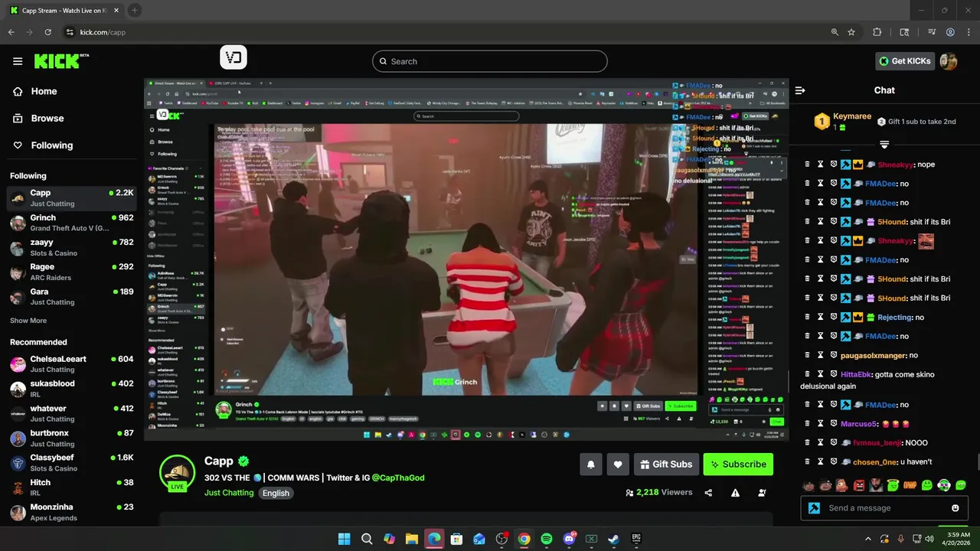Report stream with warning triangle icon
Screen dimensions: 980x551
coord(735,493)
